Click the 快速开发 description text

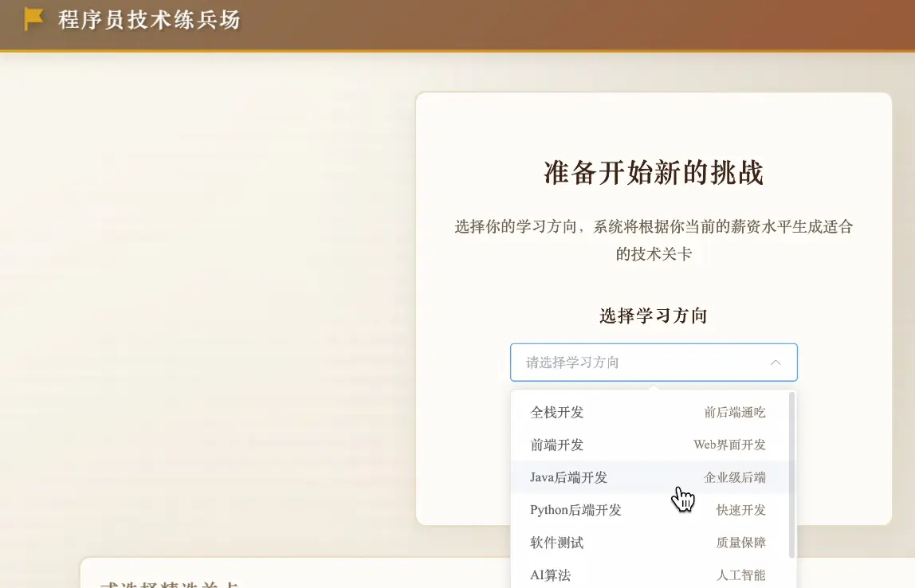pos(740,510)
